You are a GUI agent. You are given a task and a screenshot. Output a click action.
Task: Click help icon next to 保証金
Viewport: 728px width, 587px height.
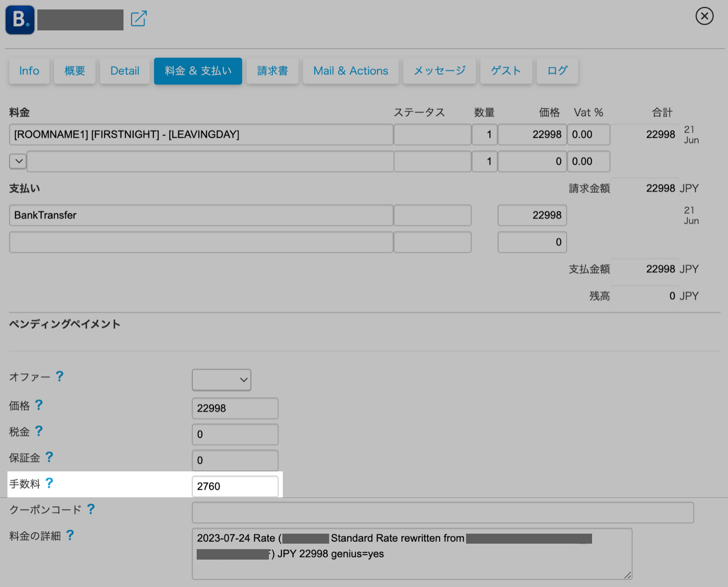click(x=49, y=457)
